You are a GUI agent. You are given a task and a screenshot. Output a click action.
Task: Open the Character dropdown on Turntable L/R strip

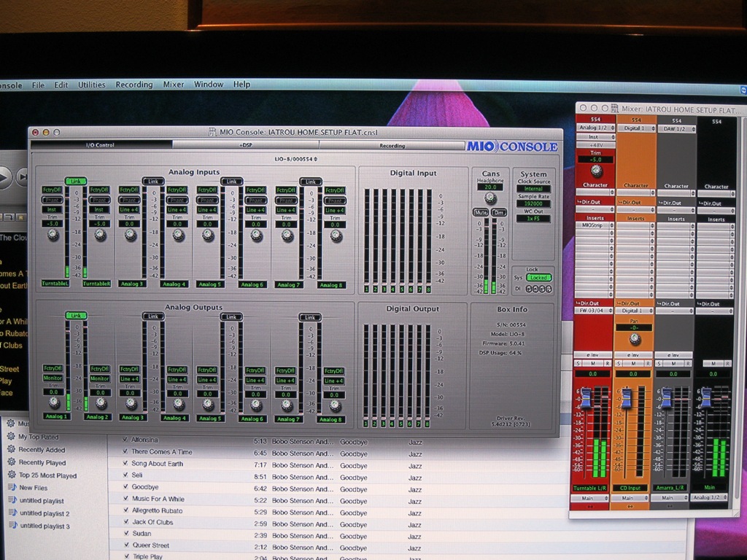pyautogui.click(x=595, y=192)
